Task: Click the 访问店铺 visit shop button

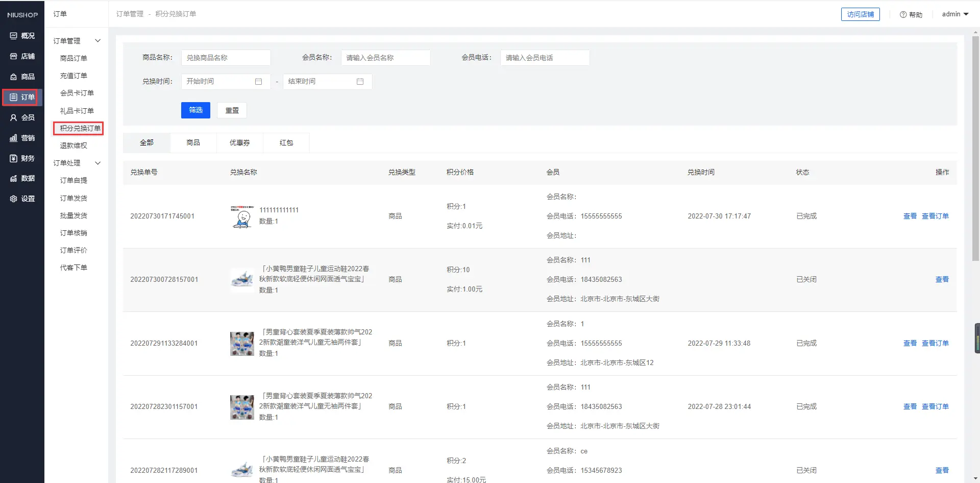Action: (x=860, y=14)
